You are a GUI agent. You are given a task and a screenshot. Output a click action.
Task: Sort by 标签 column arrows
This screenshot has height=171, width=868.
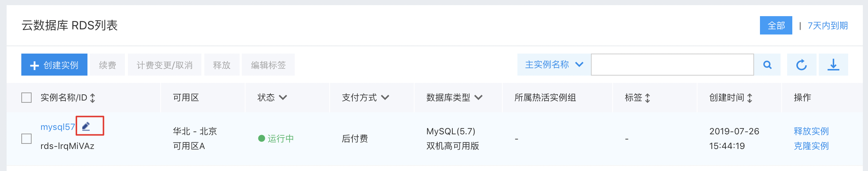[648, 98]
